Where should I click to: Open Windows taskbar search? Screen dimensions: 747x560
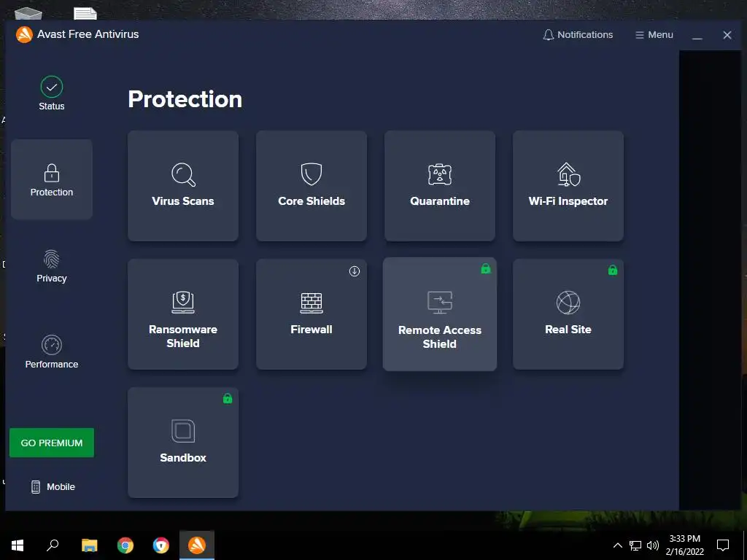(53, 545)
